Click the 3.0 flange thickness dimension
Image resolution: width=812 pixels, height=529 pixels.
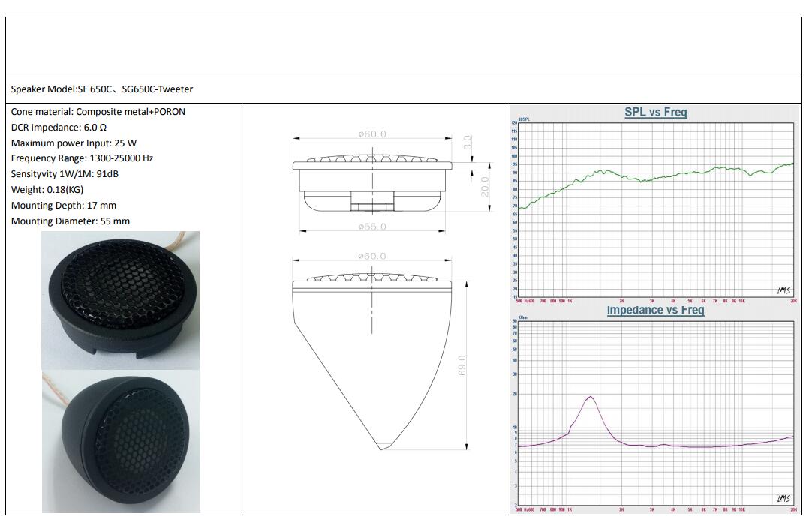[467, 142]
